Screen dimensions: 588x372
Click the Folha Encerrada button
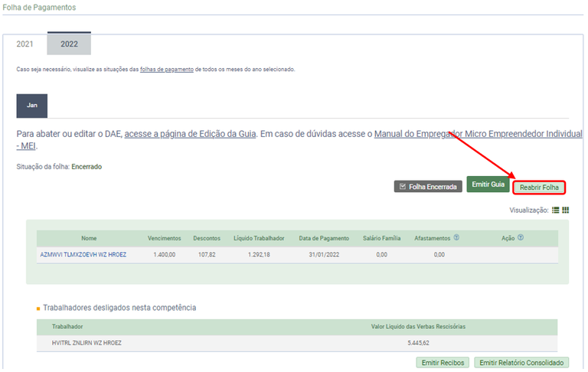pos(428,186)
